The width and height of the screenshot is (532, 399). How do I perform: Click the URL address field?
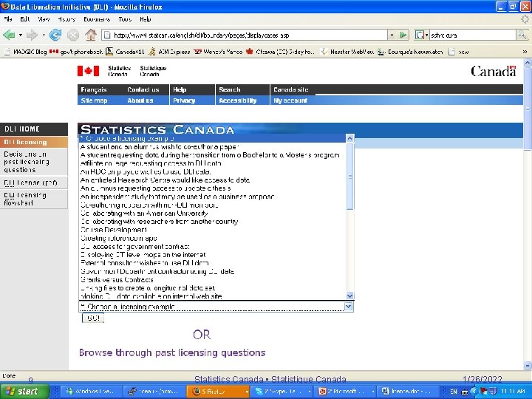point(245,35)
